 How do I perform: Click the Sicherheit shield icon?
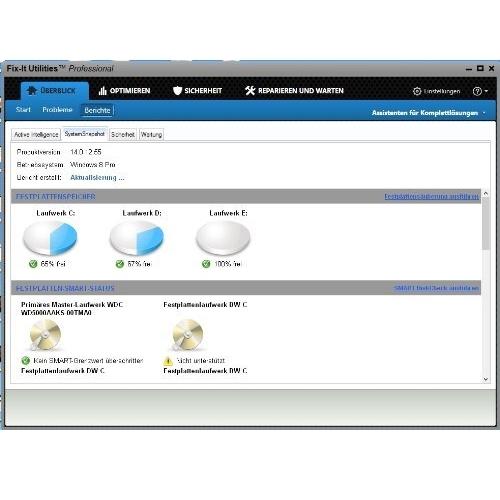point(177,91)
